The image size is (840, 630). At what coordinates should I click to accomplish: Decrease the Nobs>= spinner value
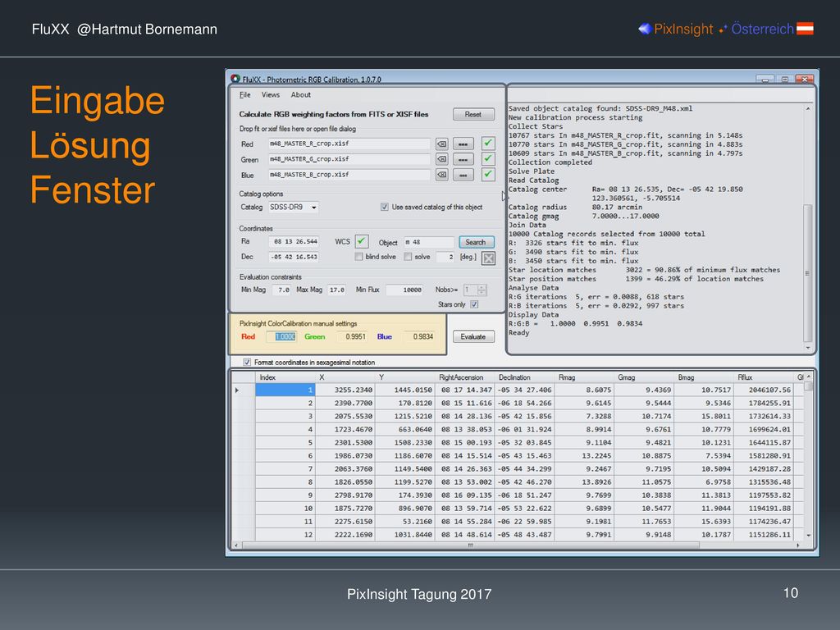coord(482,293)
